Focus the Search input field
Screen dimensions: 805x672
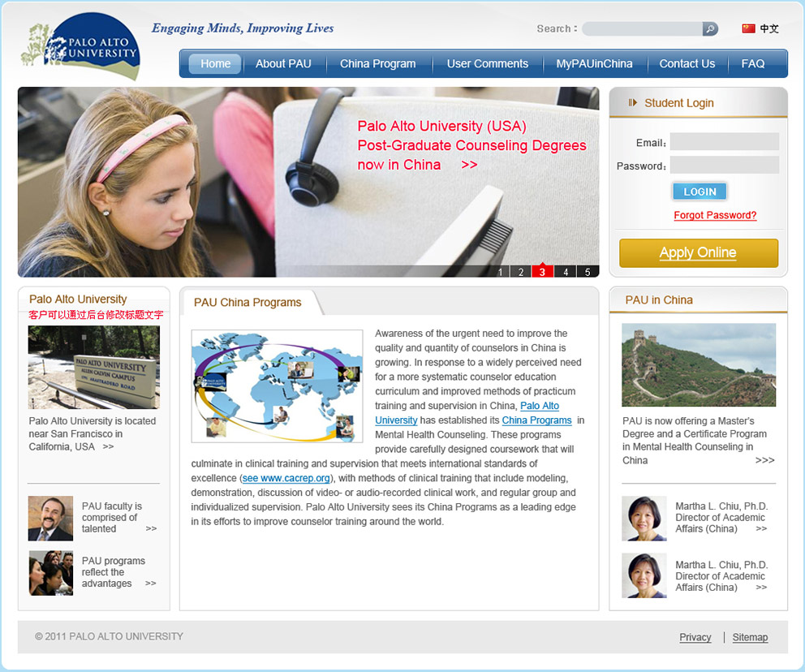642,28
